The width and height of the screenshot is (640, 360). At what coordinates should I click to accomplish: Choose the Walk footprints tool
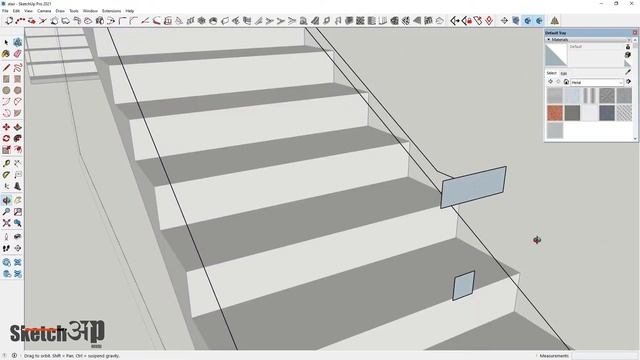point(6,248)
